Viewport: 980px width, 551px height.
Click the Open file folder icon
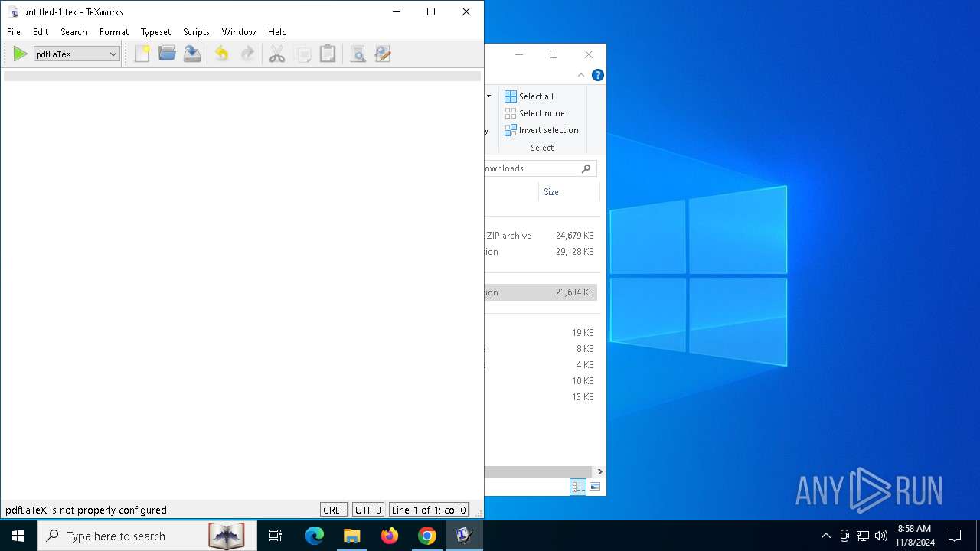pyautogui.click(x=167, y=54)
